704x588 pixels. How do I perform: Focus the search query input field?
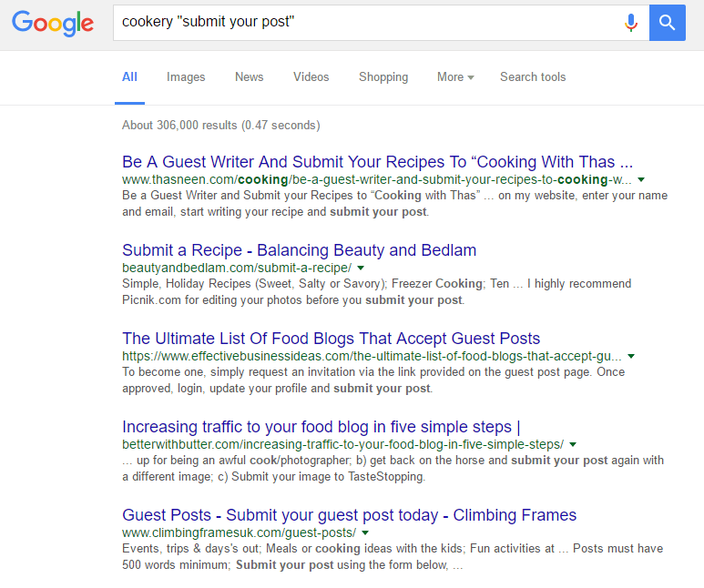pyautogui.click(x=368, y=23)
